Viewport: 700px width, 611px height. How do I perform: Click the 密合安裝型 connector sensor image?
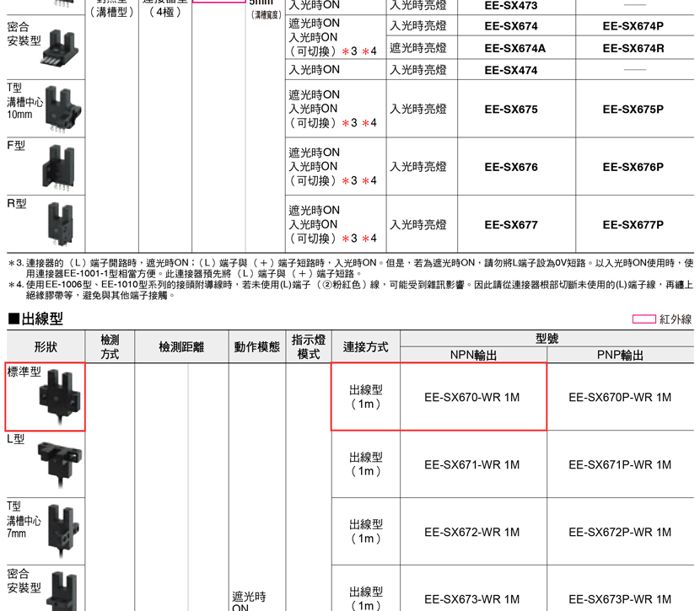tap(60, 48)
